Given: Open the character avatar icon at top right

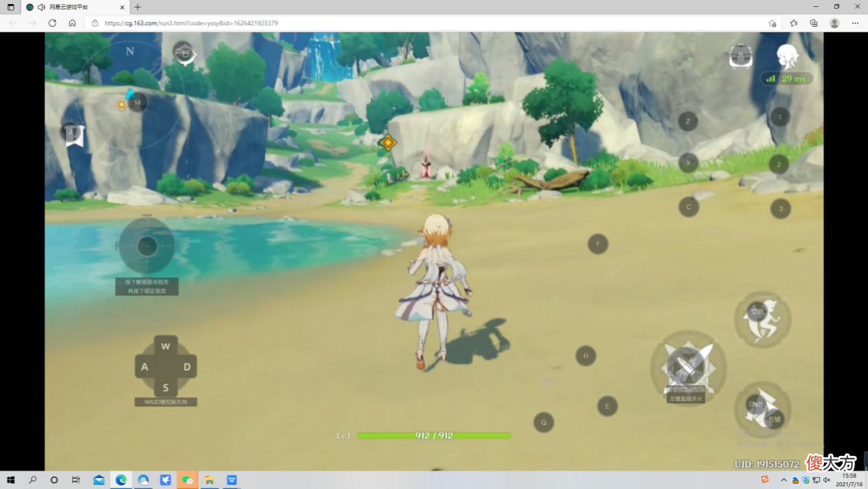Looking at the screenshot, I should pos(787,56).
